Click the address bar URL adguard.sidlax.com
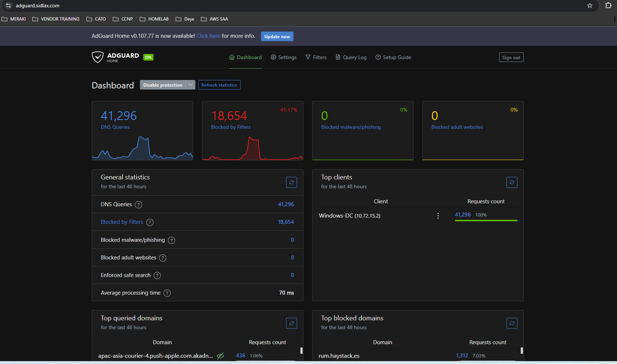The image size is (617, 364). coord(37,6)
